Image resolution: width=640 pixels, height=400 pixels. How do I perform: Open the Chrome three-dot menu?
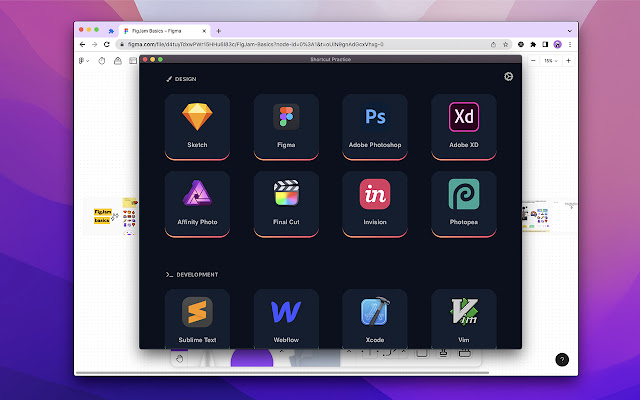pyautogui.click(x=570, y=44)
